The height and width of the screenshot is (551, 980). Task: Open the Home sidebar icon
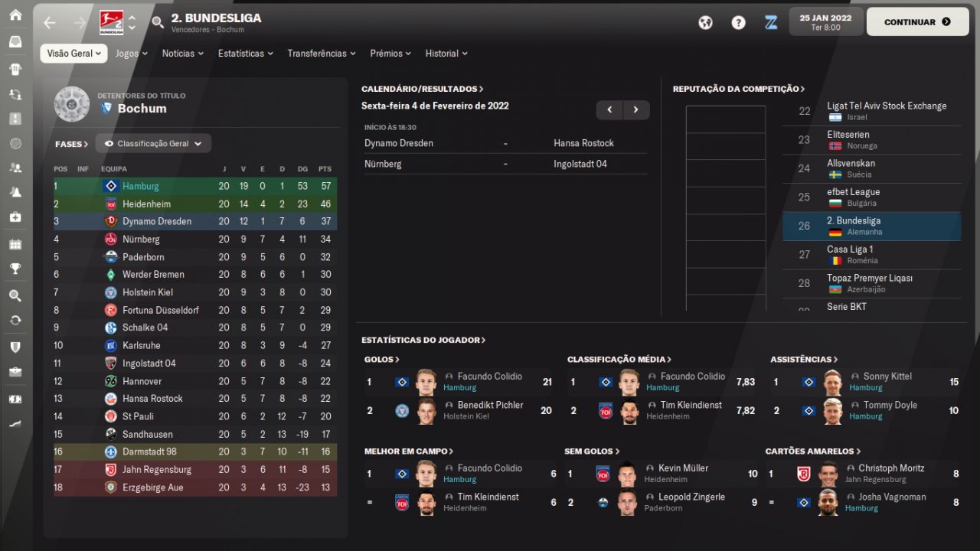pyautogui.click(x=15, y=15)
